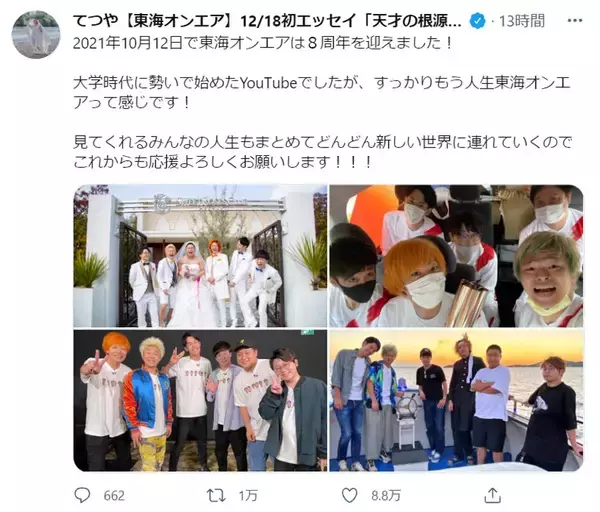This screenshot has height=512, width=600.
Task: Click the paragraph mentioning YouTube
Action: tap(322, 93)
